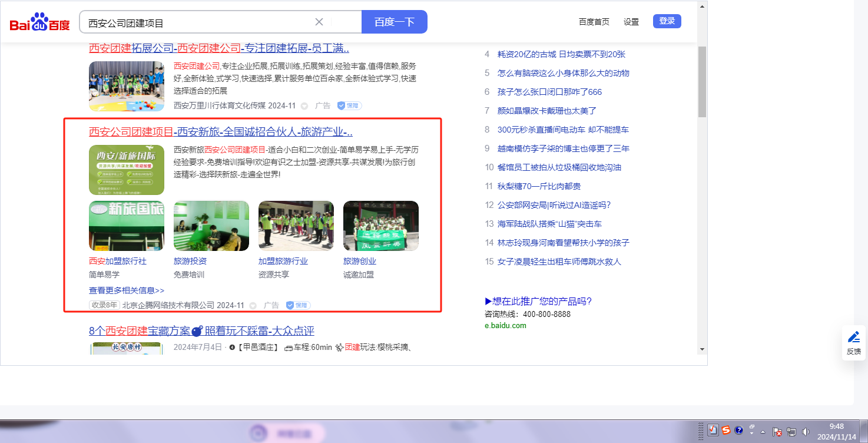Image resolution: width=868 pixels, height=443 pixels.
Task: Click the volume speaker tray icon
Action: (x=806, y=432)
